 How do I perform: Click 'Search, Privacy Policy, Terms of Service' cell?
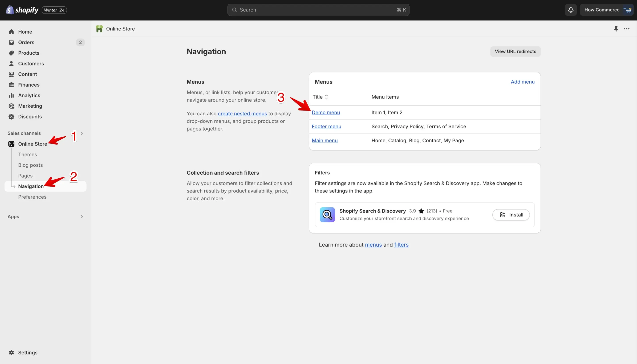[x=418, y=126]
